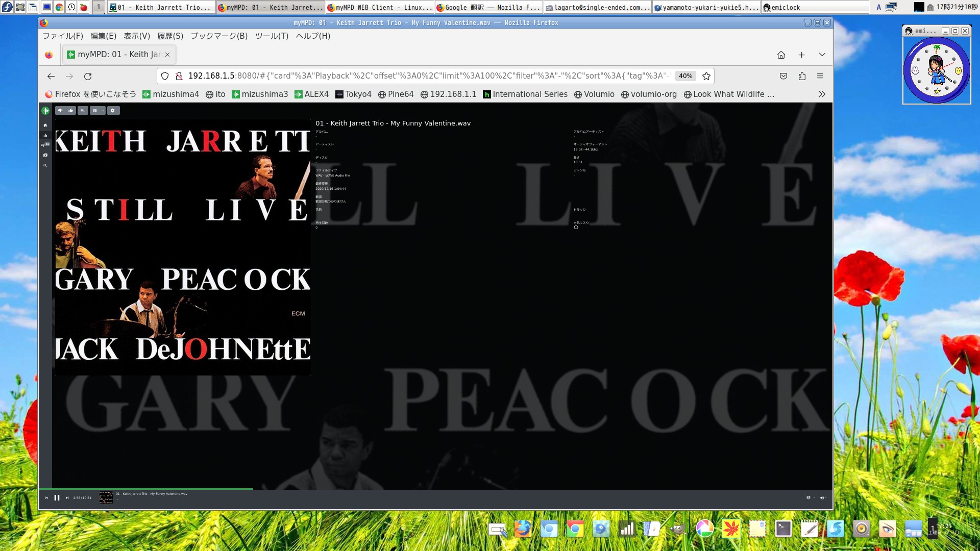
Task: Open the music library browse icon in sidebar
Action: pyautogui.click(x=45, y=155)
